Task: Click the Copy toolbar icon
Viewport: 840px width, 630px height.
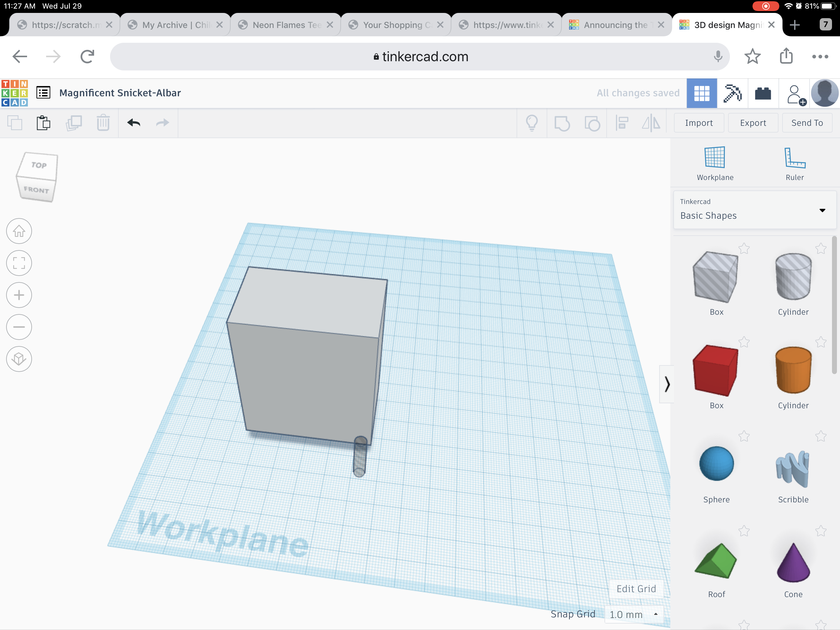Action: (x=15, y=123)
